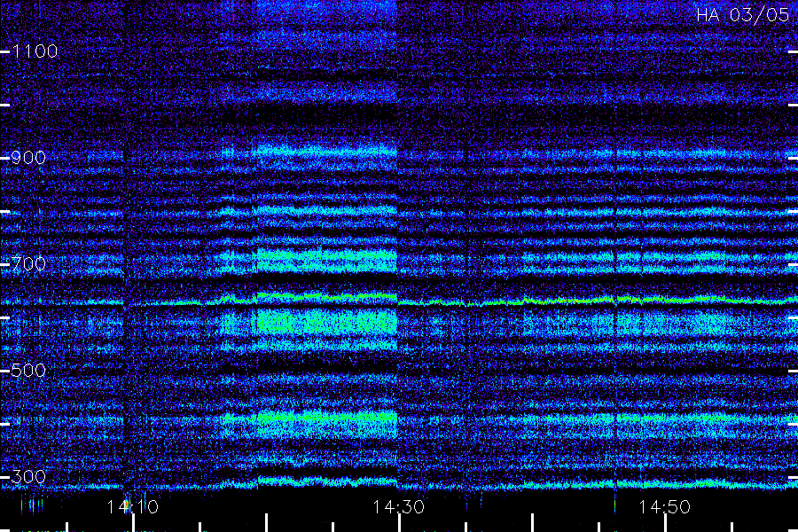Click the 14:50 time axis label
Screen dimensions: 798x532
coord(664,506)
